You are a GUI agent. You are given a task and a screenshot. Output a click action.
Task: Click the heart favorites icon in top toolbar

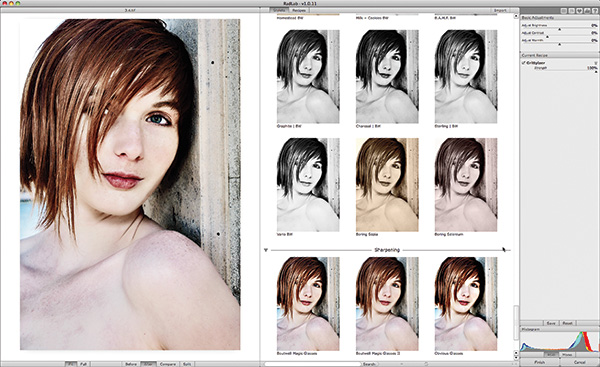click(579, 11)
